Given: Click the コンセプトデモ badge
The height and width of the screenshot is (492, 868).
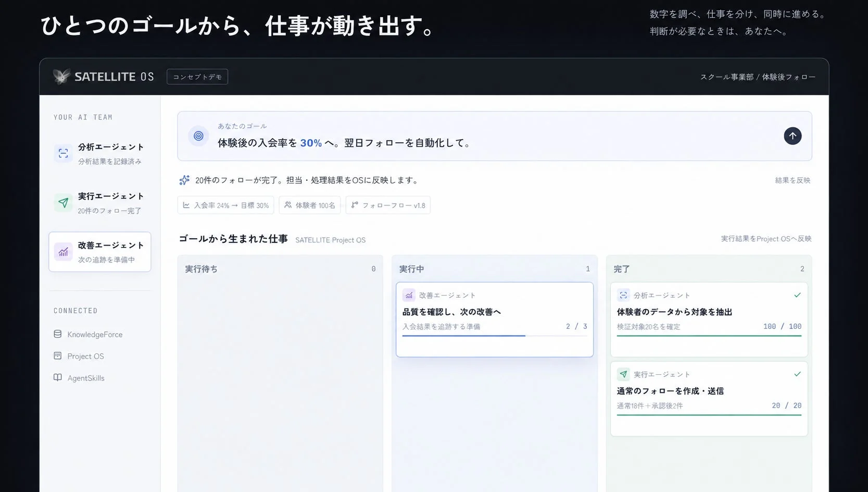Looking at the screenshot, I should point(197,77).
